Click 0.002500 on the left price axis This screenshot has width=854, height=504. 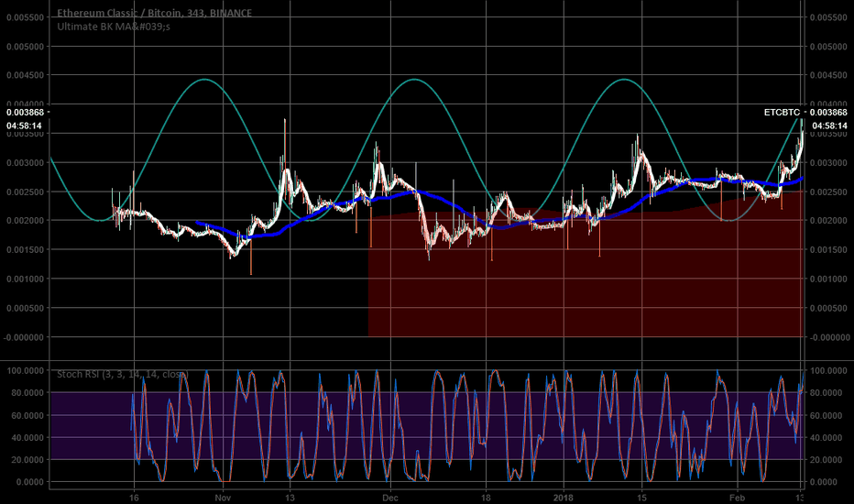[25, 192]
